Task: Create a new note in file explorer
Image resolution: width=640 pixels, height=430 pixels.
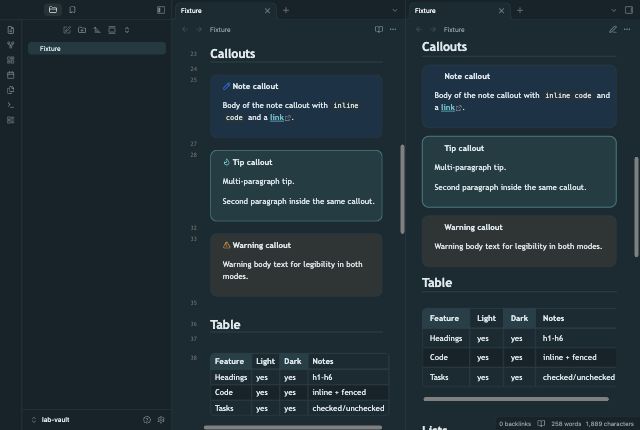Action: (67, 30)
